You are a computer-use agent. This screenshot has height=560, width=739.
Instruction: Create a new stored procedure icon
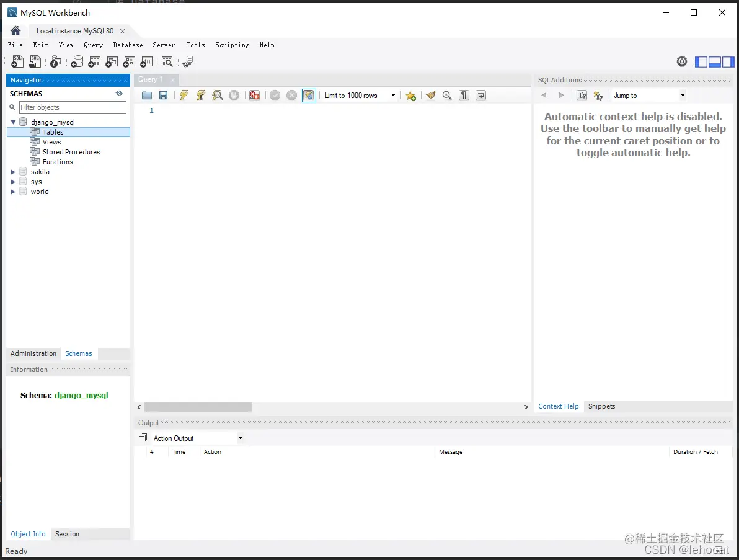pyautogui.click(x=129, y=61)
